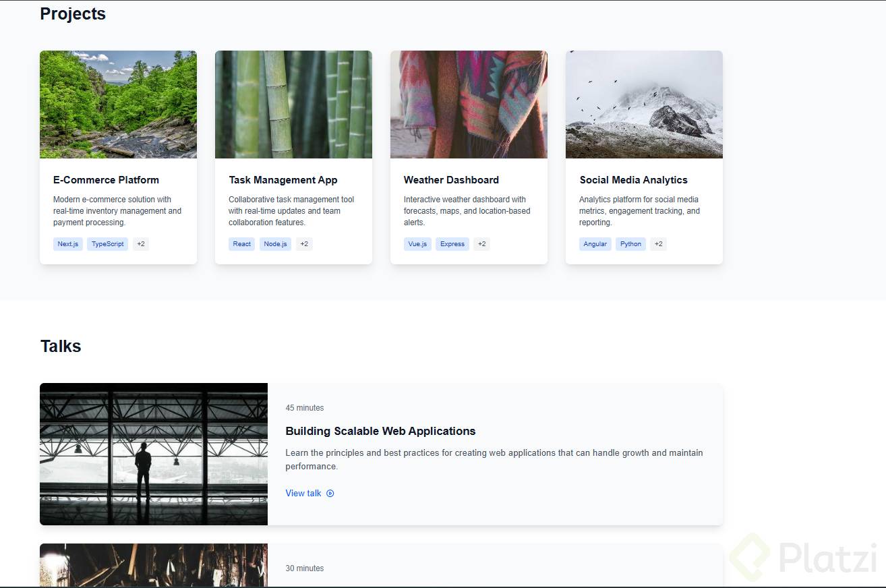This screenshot has height=588, width=886.
Task: Click the play icon beside View talk
Action: coord(330,494)
